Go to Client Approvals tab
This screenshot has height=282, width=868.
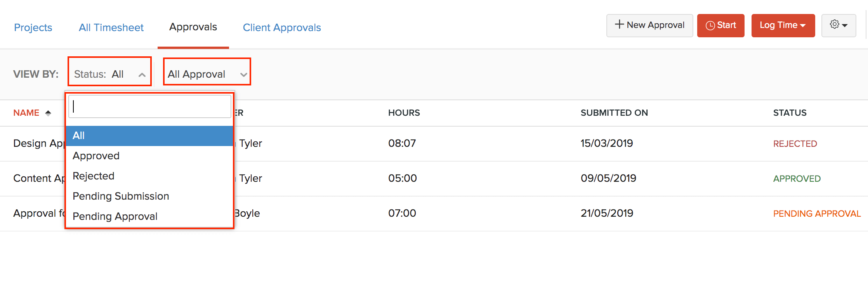pyautogui.click(x=282, y=28)
